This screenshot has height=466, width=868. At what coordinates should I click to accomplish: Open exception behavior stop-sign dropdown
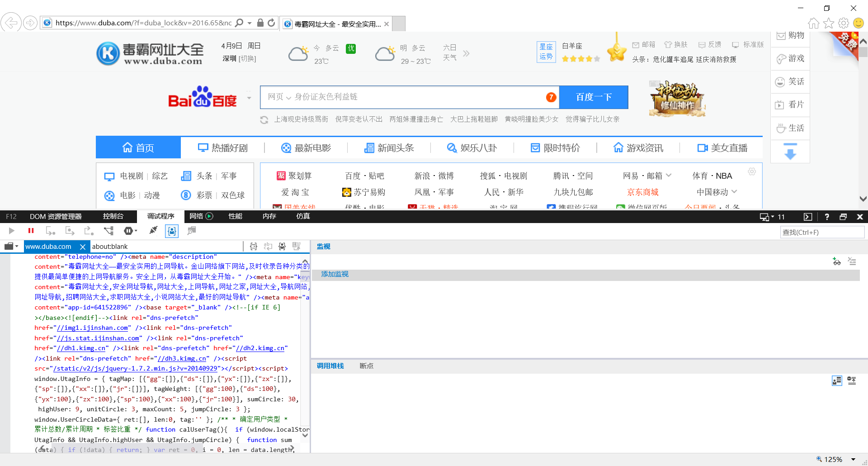coord(131,231)
